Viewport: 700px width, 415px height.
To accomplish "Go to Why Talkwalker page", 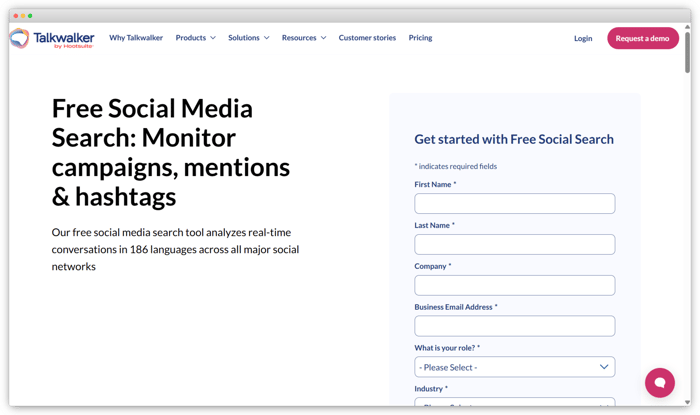I will click(x=136, y=38).
